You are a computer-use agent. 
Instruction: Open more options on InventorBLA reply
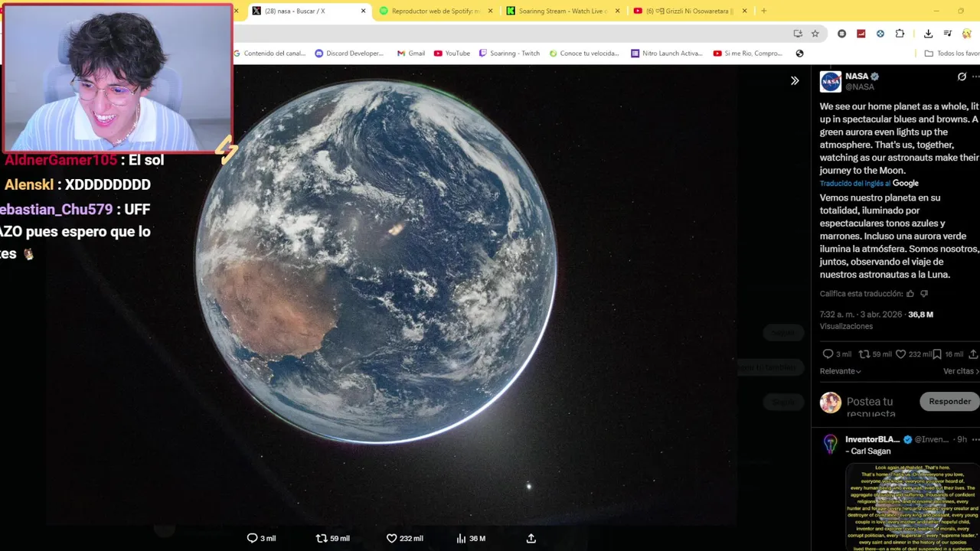[x=976, y=439]
